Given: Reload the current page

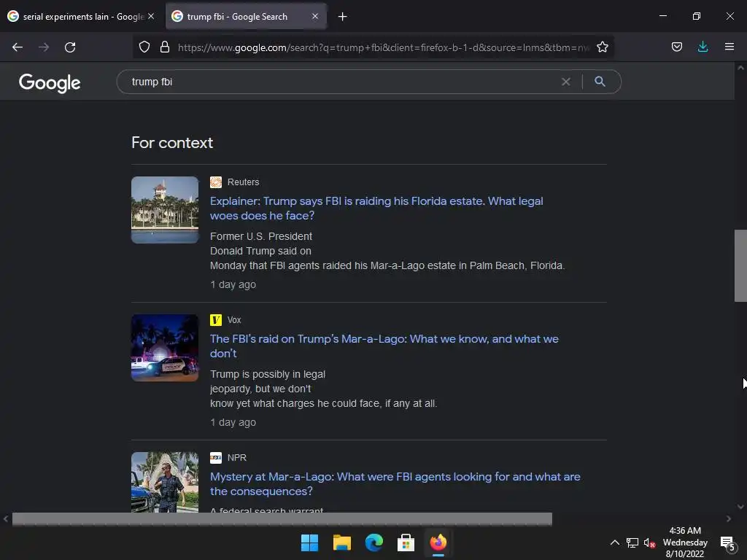Looking at the screenshot, I should (70, 47).
